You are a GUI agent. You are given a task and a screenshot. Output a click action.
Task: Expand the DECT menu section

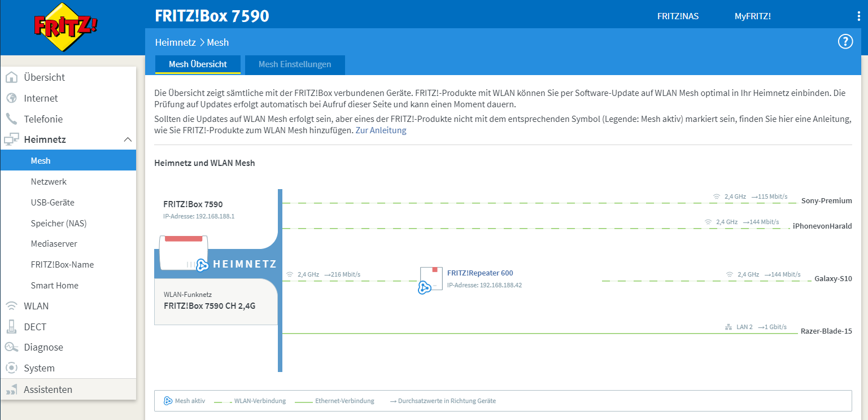pos(35,327)
